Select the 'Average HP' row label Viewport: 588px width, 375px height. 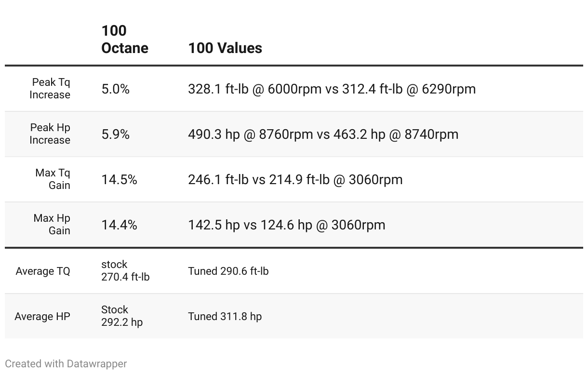[42, 316]
